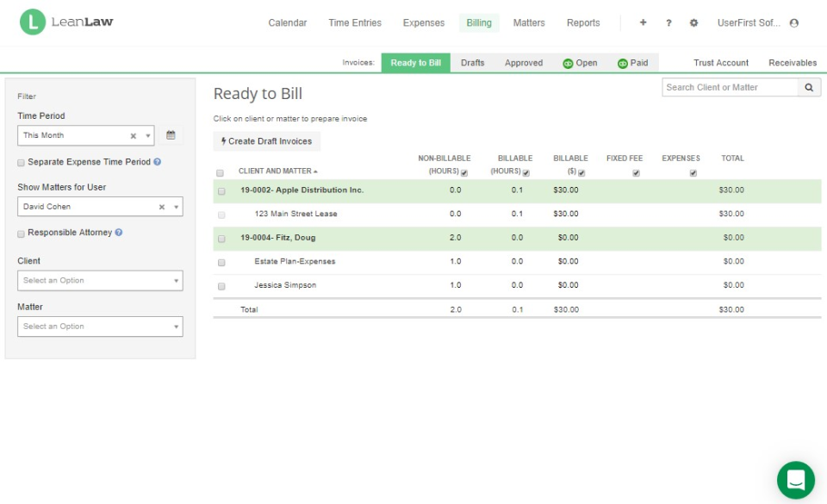This screenshot has width=827, height=504.
Task: Open the settings gear icon
Action: click(693, 22)
